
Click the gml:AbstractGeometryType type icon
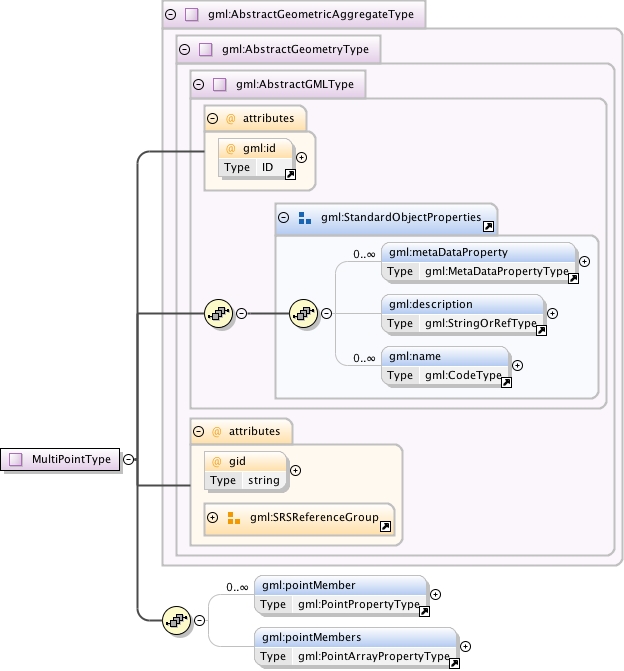[205, 50]
